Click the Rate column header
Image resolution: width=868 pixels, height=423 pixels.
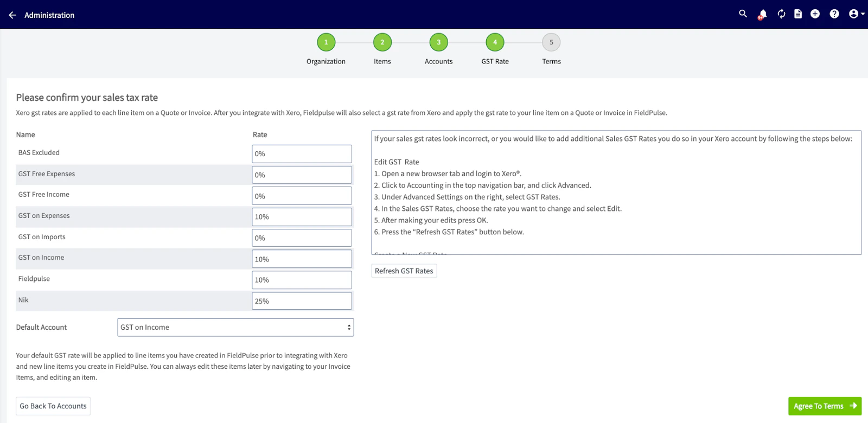pos(260,134)
